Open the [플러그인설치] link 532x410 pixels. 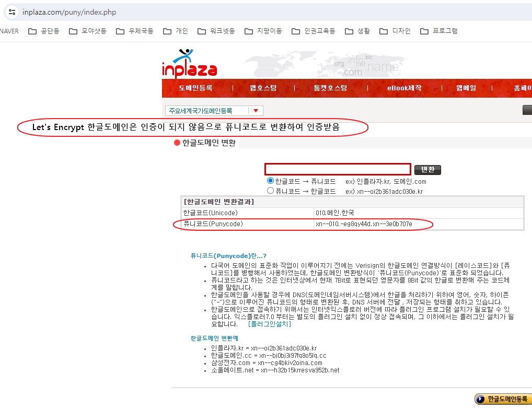tap(269, 323)
